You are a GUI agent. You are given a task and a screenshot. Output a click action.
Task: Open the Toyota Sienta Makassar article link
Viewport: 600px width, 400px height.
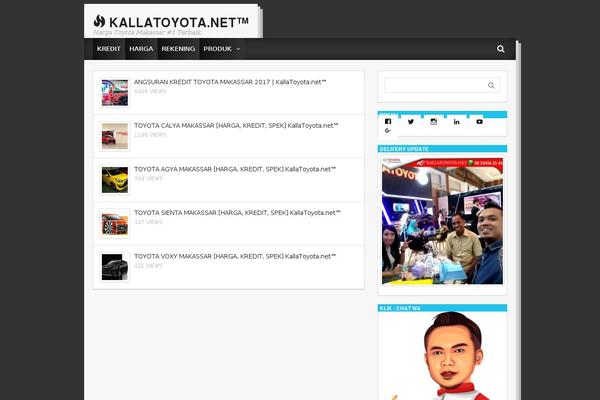(237, 213)
